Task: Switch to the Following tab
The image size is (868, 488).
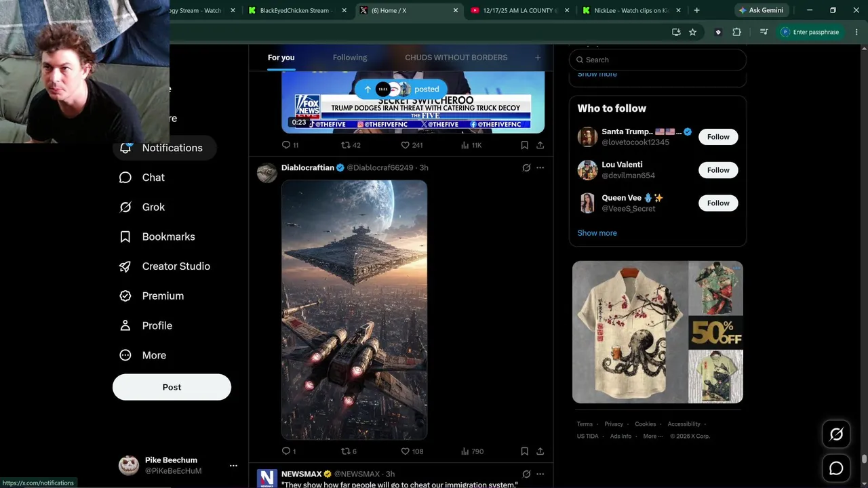Action: click(x=350, y=58)
